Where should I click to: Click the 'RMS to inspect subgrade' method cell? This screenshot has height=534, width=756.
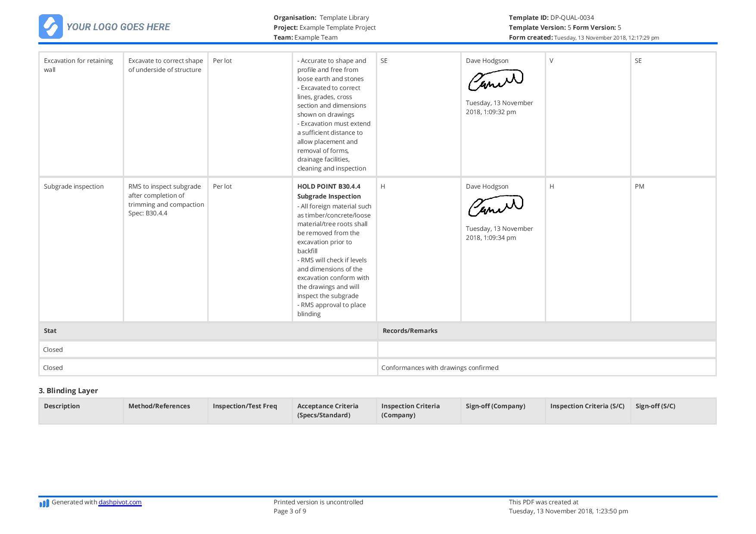tap(166, 249)
